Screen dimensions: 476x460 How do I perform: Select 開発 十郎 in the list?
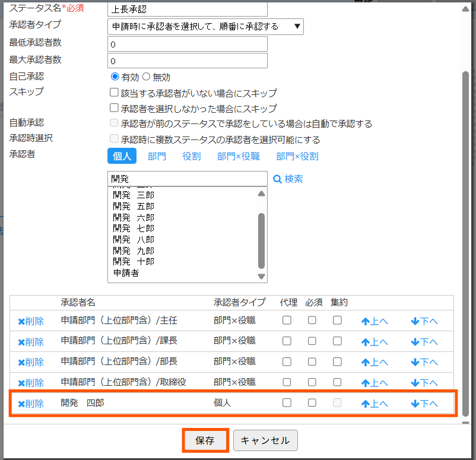(x=134, y=261)
